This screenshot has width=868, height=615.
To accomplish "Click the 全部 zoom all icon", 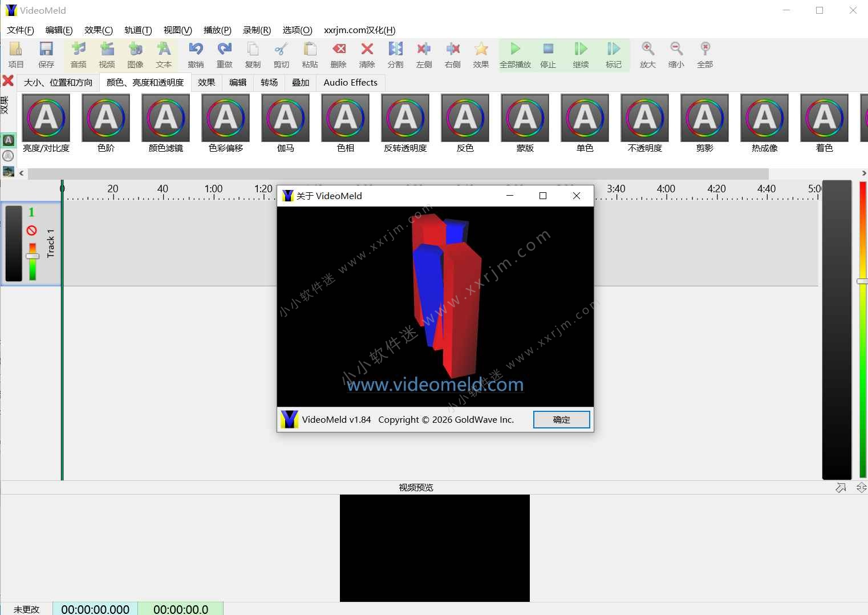I will [x=705, y=55].
